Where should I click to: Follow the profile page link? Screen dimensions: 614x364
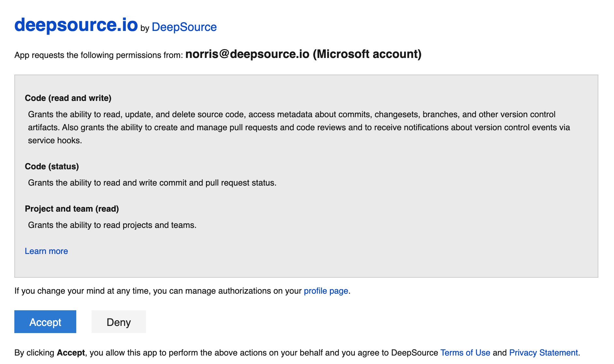(x=326, y=291)
